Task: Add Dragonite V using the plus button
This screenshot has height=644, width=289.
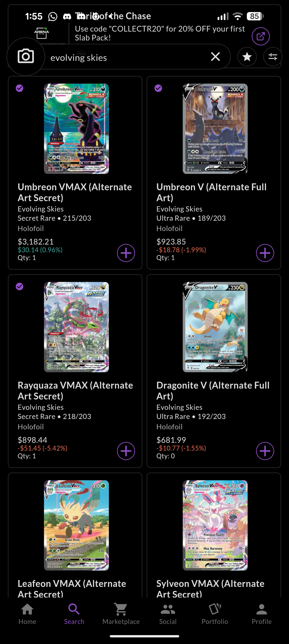Action: [x=265, y=451]
